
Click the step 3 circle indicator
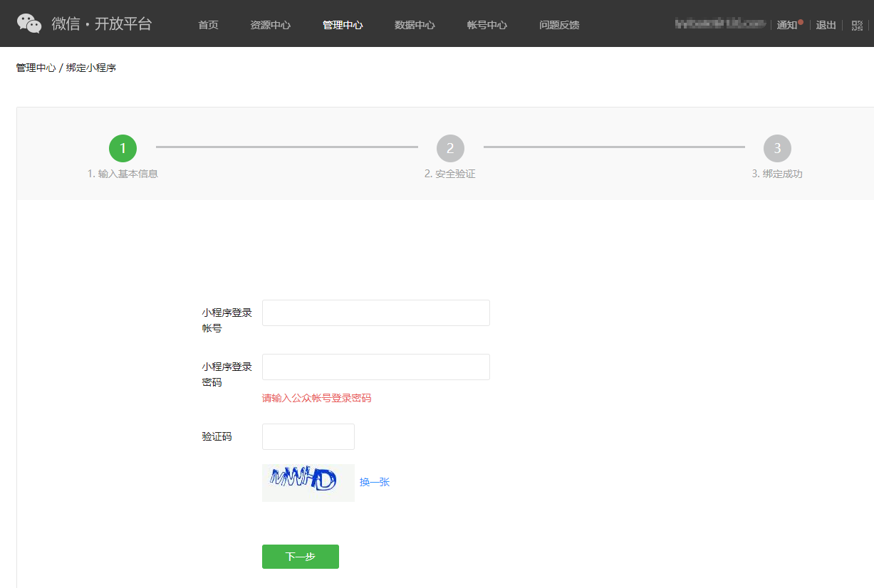pyautogui.click(x=777, y=148)
